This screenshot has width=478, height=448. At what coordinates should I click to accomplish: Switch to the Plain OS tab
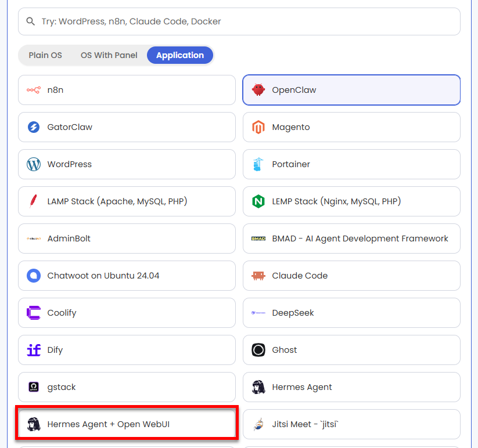(45, 55)
